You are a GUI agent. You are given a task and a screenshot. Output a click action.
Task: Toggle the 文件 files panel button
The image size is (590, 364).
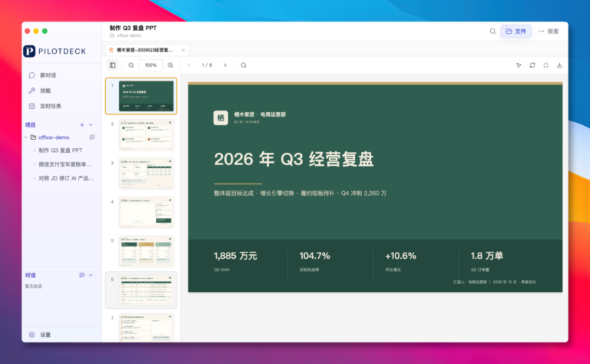click(x=516, y=31)
